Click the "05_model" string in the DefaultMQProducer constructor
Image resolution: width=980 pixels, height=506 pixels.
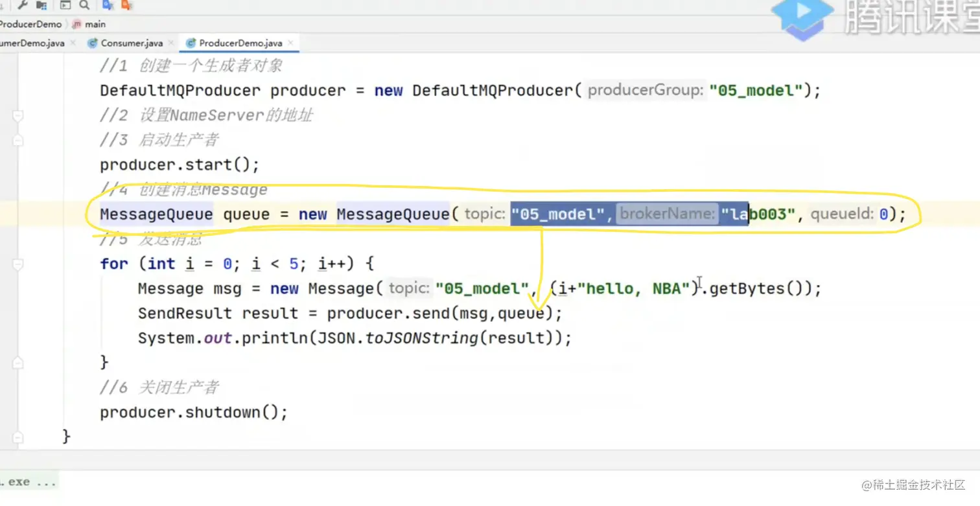pyautogui.click(x=756, y=91)
